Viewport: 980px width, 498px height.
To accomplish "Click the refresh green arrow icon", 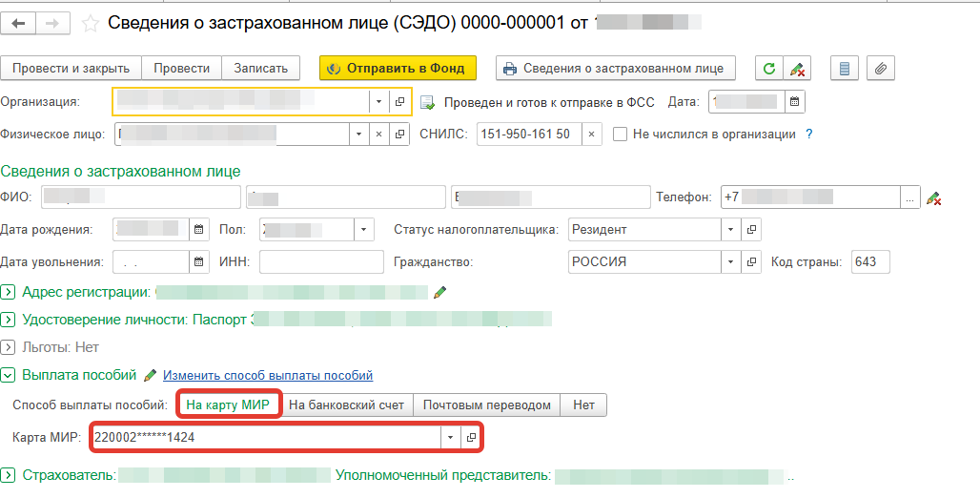I will (x=769, y=68).
